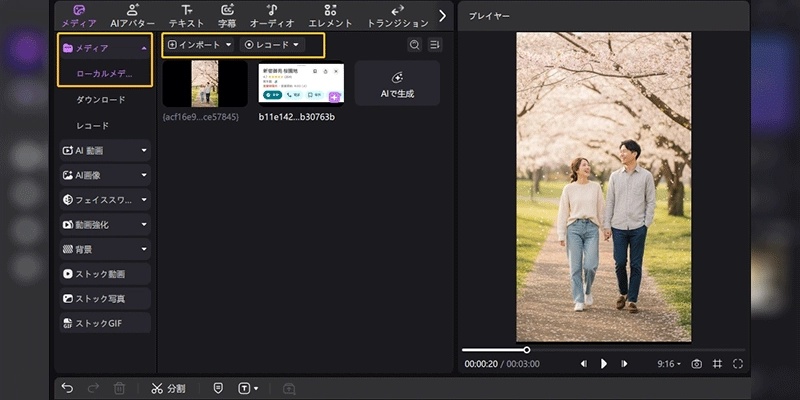The height and width of the screenshot is (400, 800).
Task: Click the プレイヤー panel title
Action: pyautogui.click(x=489, y=16)
